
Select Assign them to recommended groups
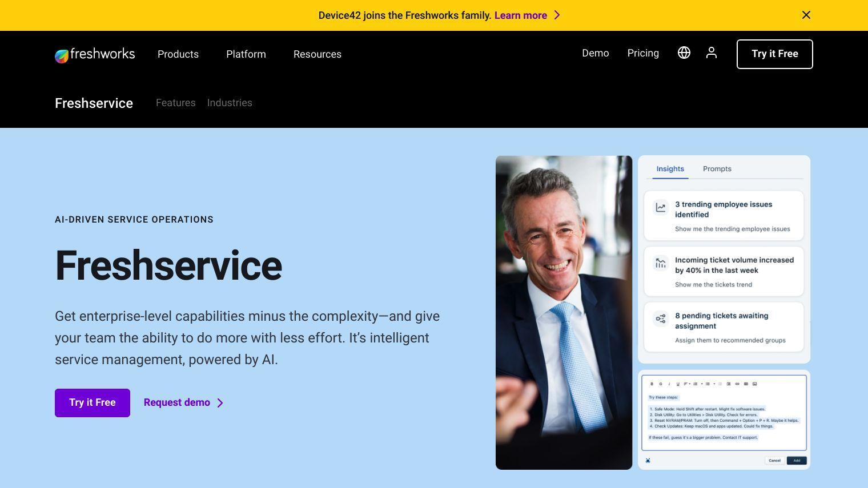pos(730,340)
